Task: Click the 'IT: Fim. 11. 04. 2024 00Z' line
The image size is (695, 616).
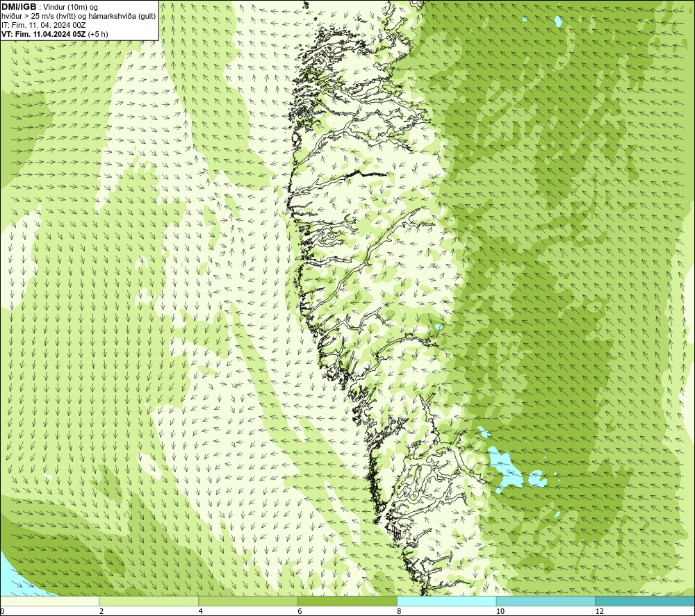Action: point(43,25)
